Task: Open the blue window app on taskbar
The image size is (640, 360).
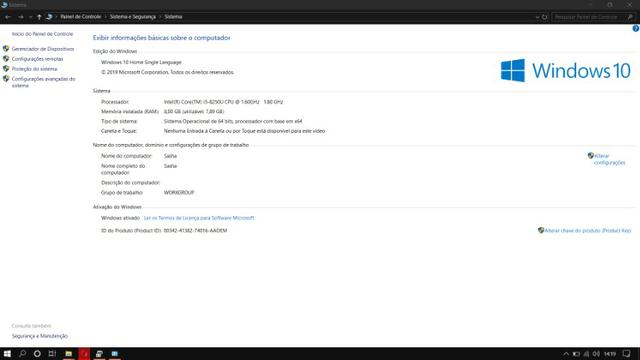Action: 115,354
